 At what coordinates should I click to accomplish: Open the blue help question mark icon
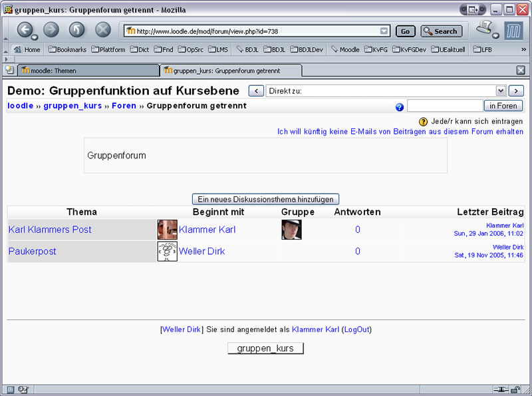[x=400, y=106]
